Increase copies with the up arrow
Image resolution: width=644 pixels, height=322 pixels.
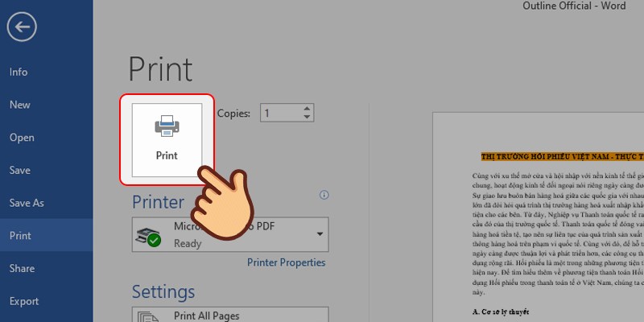(x=306, y=109)
